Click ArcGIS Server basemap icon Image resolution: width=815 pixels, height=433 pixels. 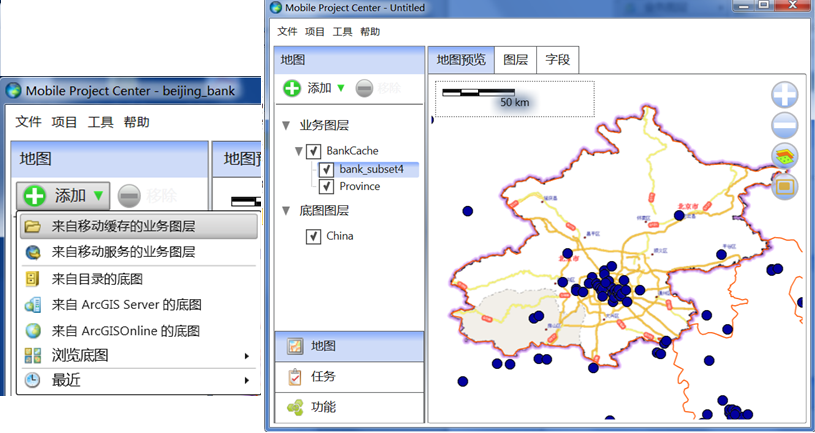pyautogui.click(x=33, y=305)
